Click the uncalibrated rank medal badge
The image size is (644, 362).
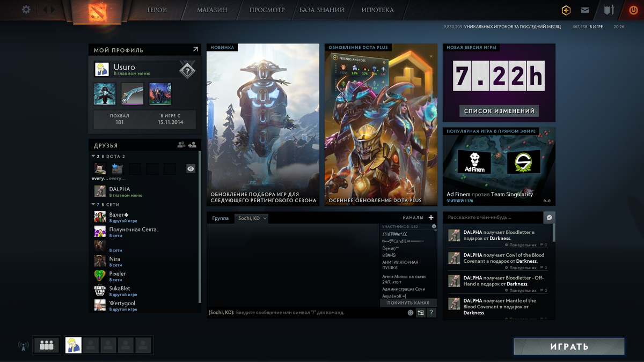point(187,69)
